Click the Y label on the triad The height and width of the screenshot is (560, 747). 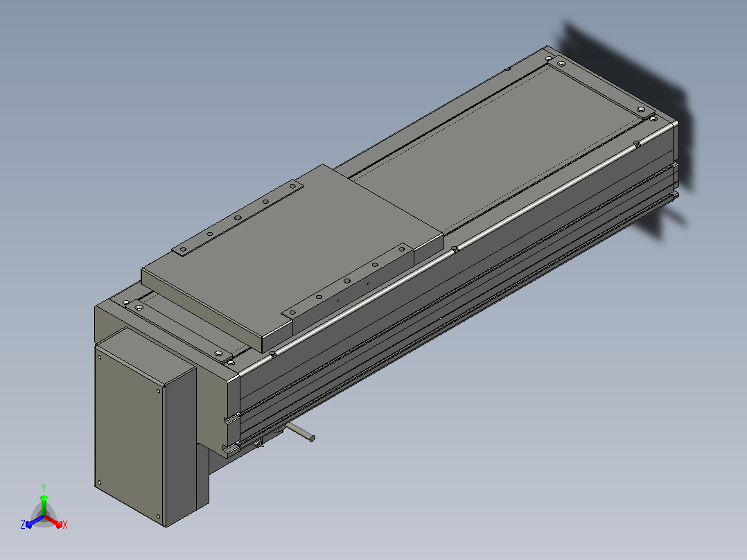point(44,487)
